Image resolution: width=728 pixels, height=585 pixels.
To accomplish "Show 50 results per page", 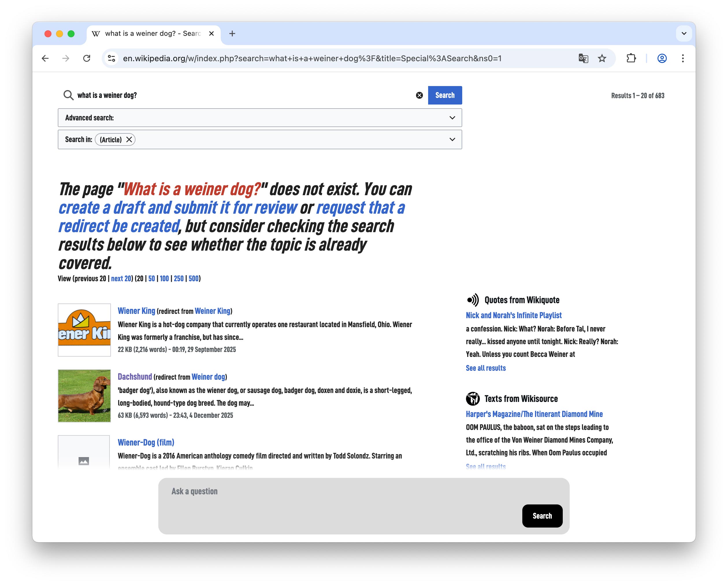I will pos(151,278).
